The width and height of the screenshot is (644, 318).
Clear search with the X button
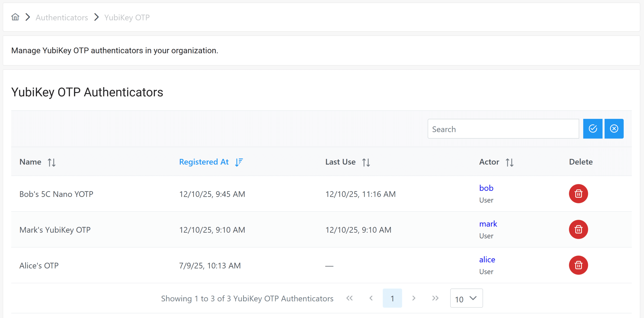click(614, 129)
